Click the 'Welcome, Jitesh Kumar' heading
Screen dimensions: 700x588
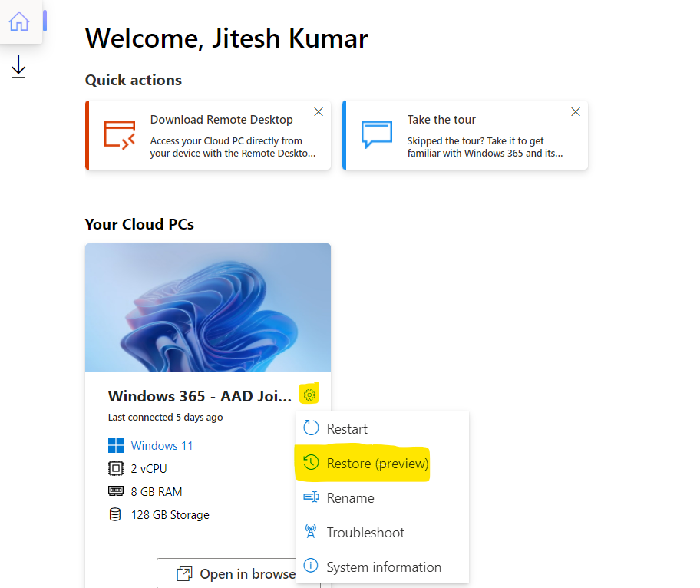226,38
